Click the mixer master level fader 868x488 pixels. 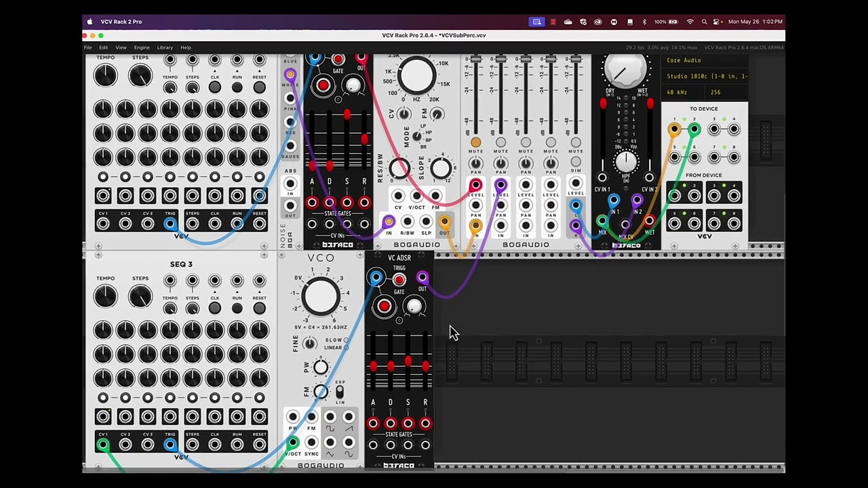576,61
